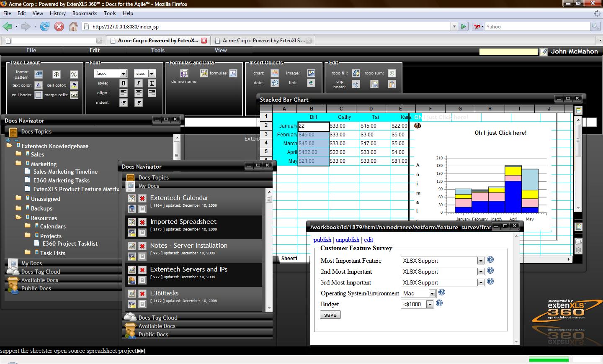Click the edit link in survey window
Screen dimensions: 603x364
368,240
